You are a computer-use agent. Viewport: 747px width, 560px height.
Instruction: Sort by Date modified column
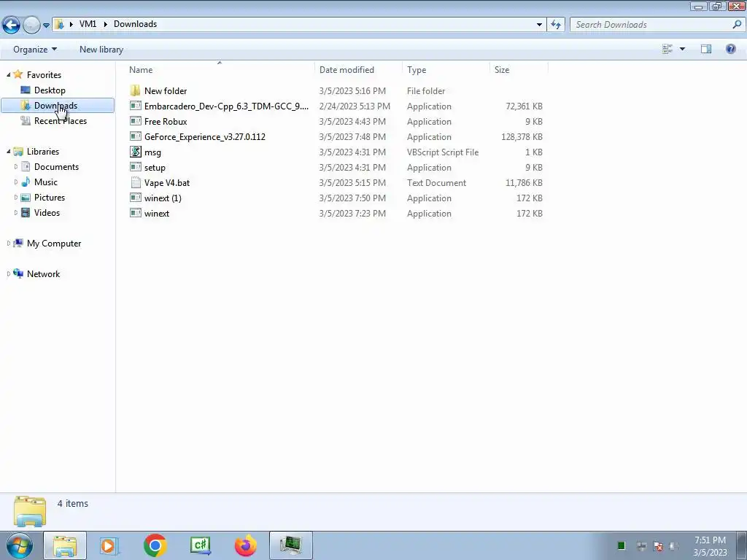point(347,69)
